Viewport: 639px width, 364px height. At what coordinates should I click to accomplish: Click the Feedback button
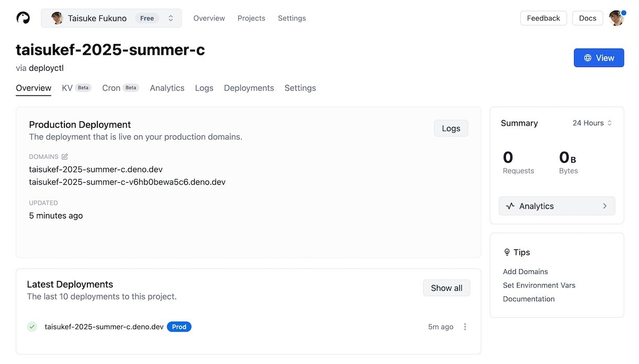coord(544,18)
